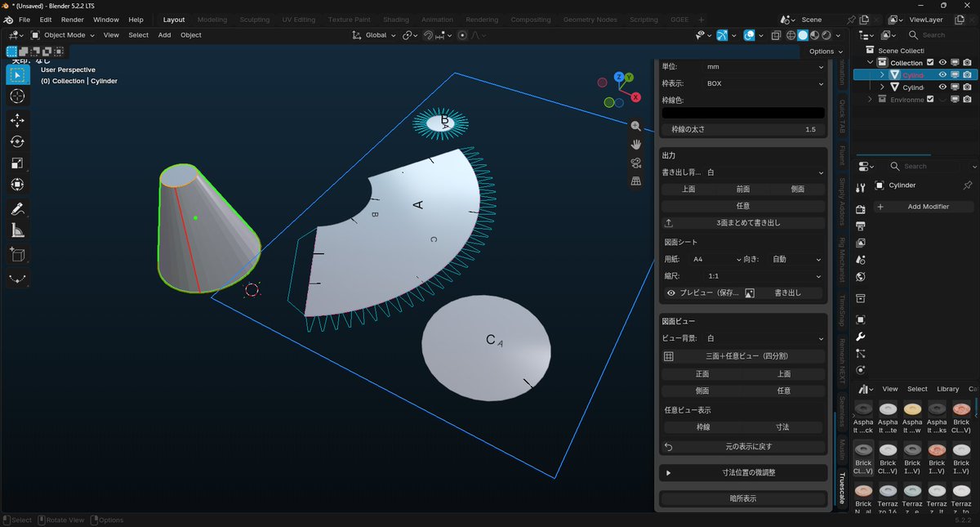Open the Physics properties tab
Screen dimensions: 980x527
[x=860, y=370]
